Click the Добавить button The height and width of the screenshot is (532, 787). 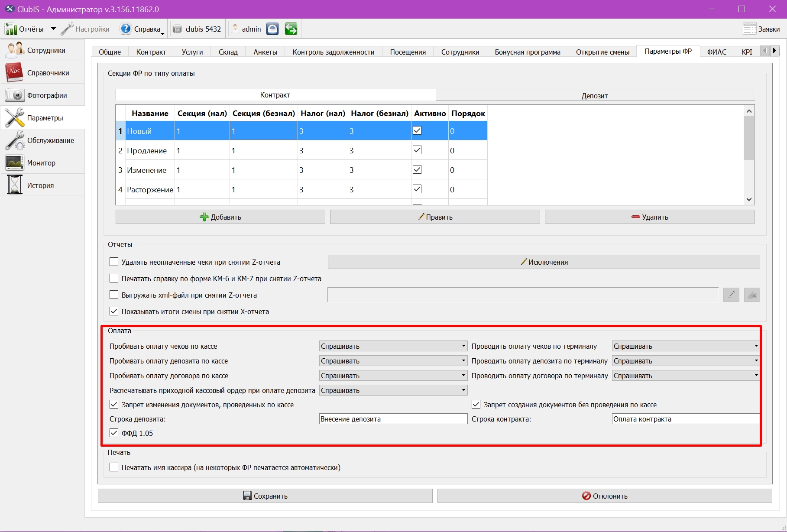(x=220, y=217)
